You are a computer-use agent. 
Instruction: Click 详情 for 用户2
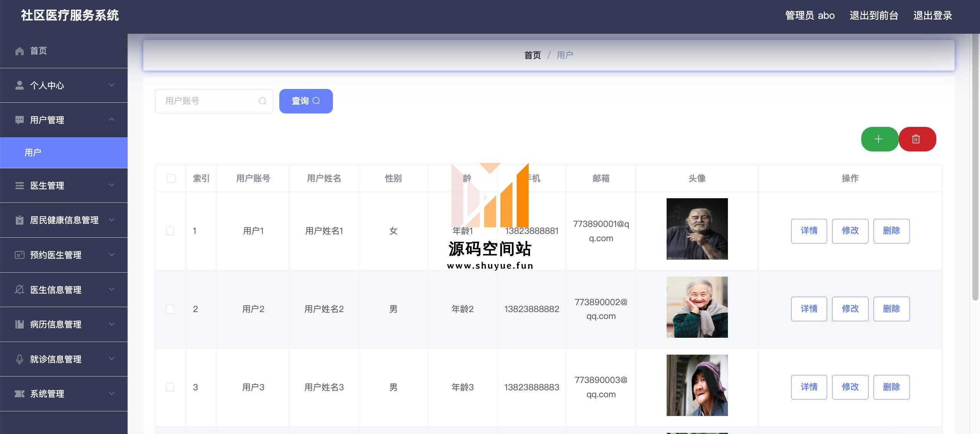(x=809, y=309)
